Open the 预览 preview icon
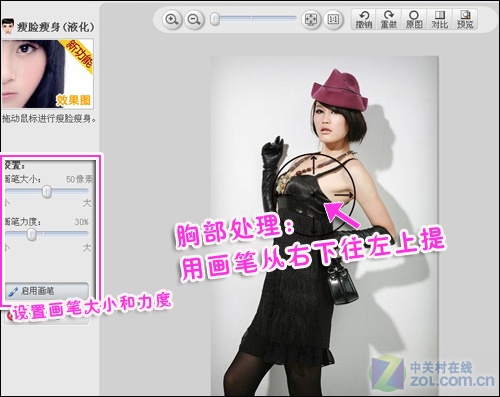The image size is (500, 397). [465, 19]
